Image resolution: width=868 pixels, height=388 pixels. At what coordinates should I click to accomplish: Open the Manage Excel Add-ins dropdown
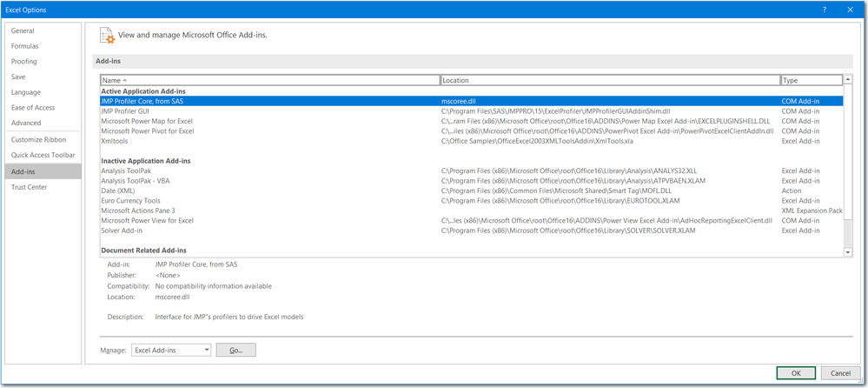[172, 350]
